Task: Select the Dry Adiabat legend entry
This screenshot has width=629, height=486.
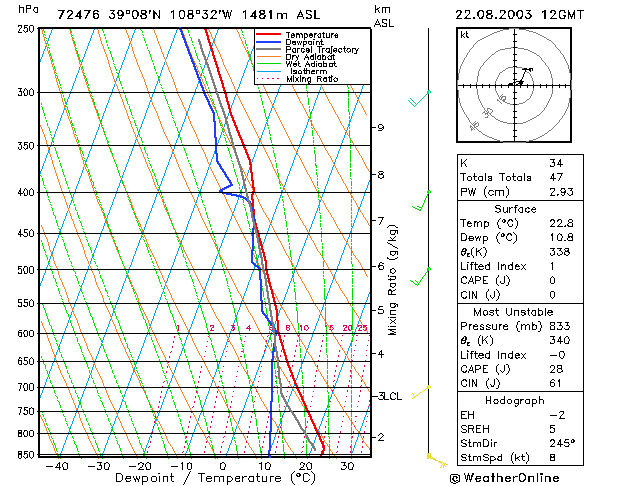Action: coord(310,57)
